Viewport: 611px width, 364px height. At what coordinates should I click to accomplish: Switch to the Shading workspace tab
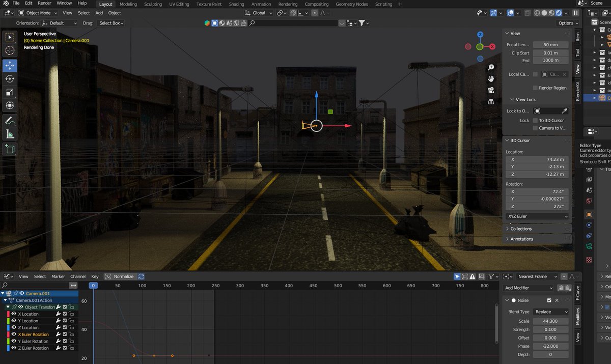pyautogui.click(x=236, y=4)
